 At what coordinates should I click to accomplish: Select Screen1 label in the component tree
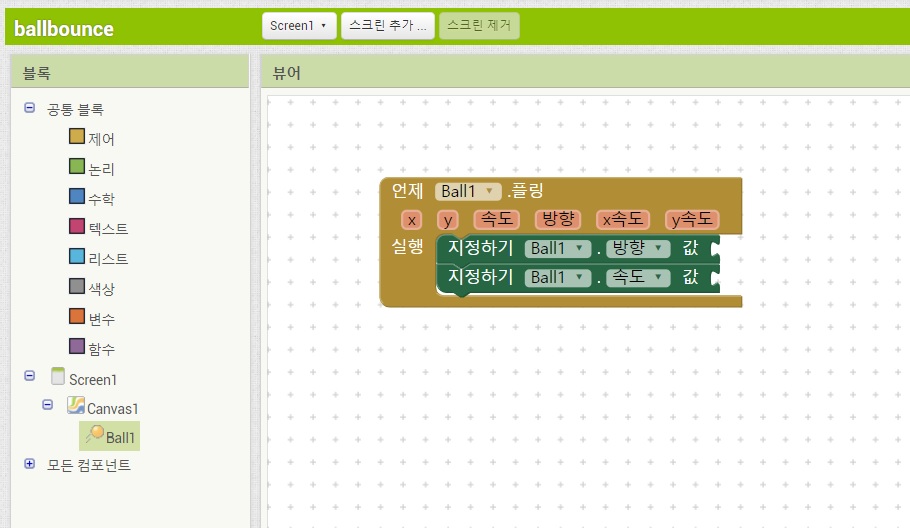click(93, 379)
